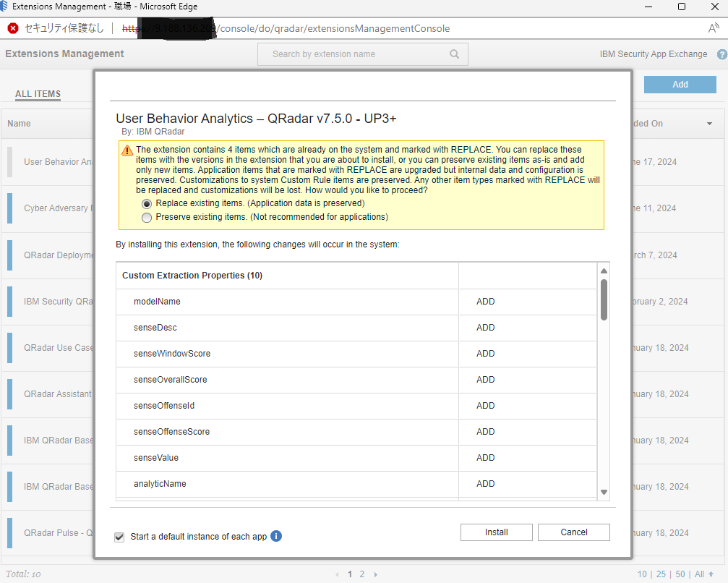This screenshot has width=728, height=583.
Task: Go to next page arrow in pagination
Action: [376, 574]
